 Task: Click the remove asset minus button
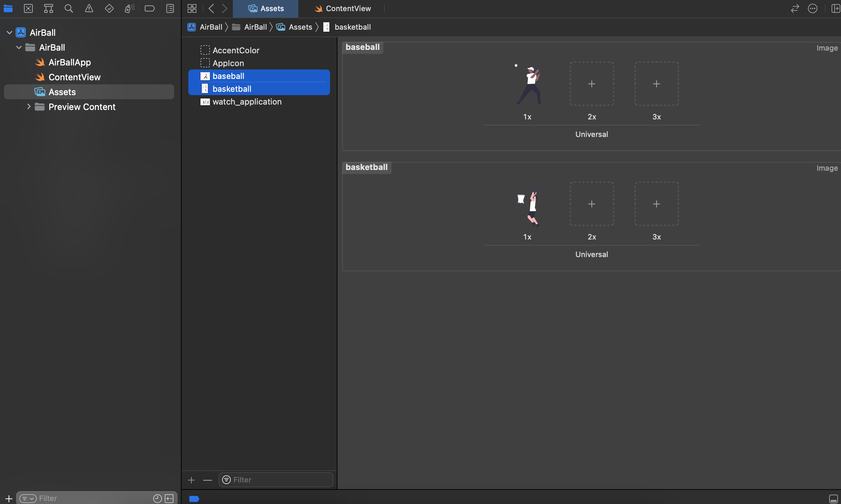208,480
